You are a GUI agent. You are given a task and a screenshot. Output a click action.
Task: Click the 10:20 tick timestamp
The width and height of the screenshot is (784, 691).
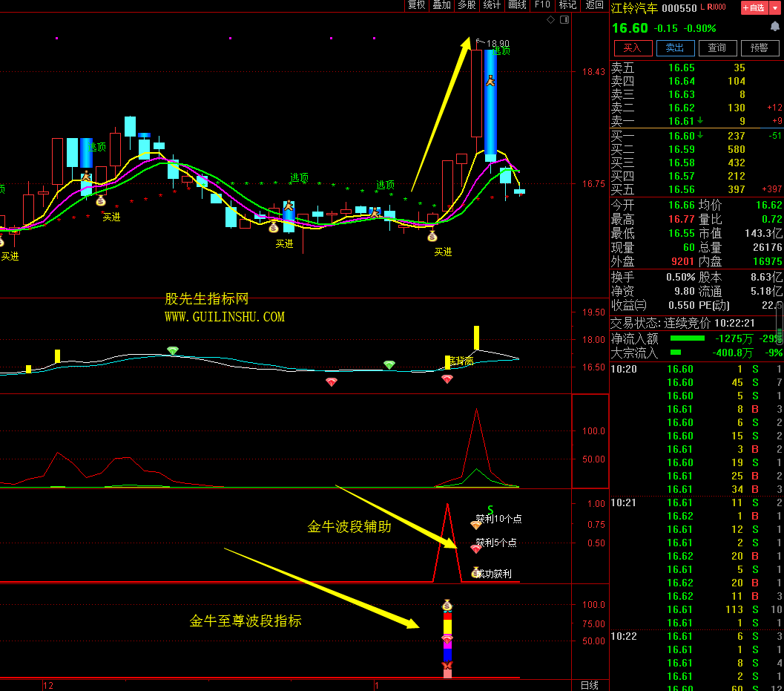point(624,370)
